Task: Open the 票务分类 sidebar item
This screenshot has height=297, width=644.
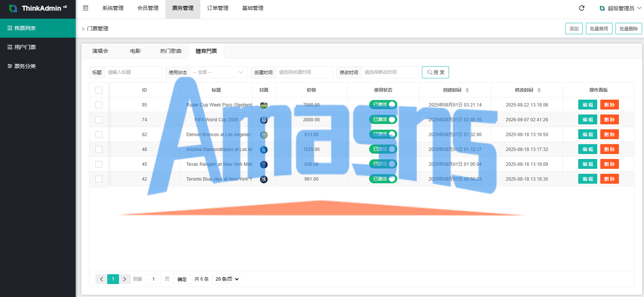Action: [x=38, y=66]
